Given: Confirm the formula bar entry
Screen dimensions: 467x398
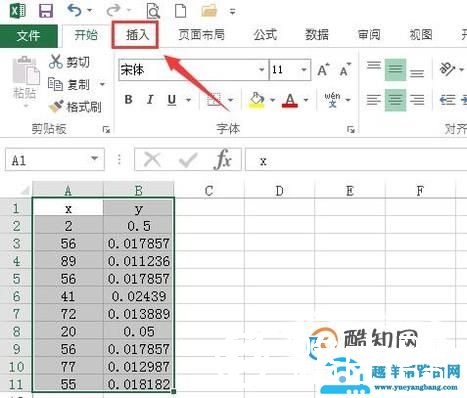Looking at the screenshot, I should point(188,160).
